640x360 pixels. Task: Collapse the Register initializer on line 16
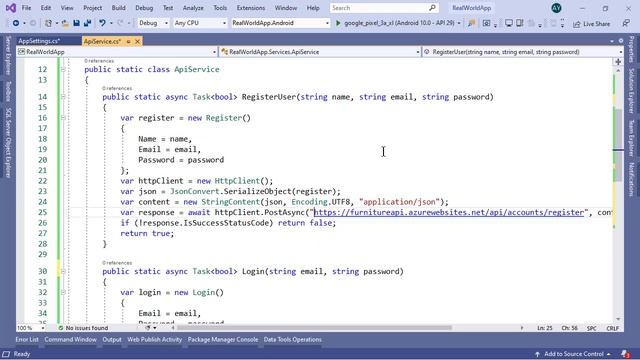[x=63, y=118]
